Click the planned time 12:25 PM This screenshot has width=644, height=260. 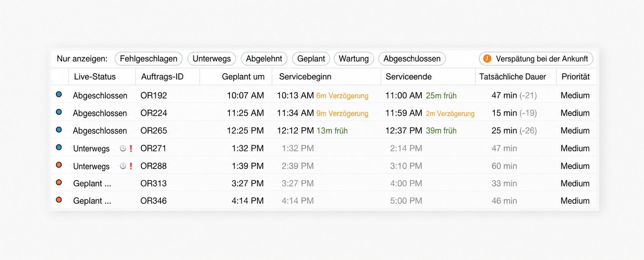pos(245,131)
